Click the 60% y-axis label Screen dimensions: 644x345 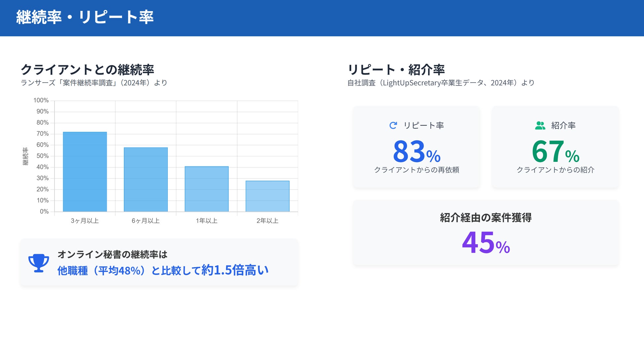(43, 145)
